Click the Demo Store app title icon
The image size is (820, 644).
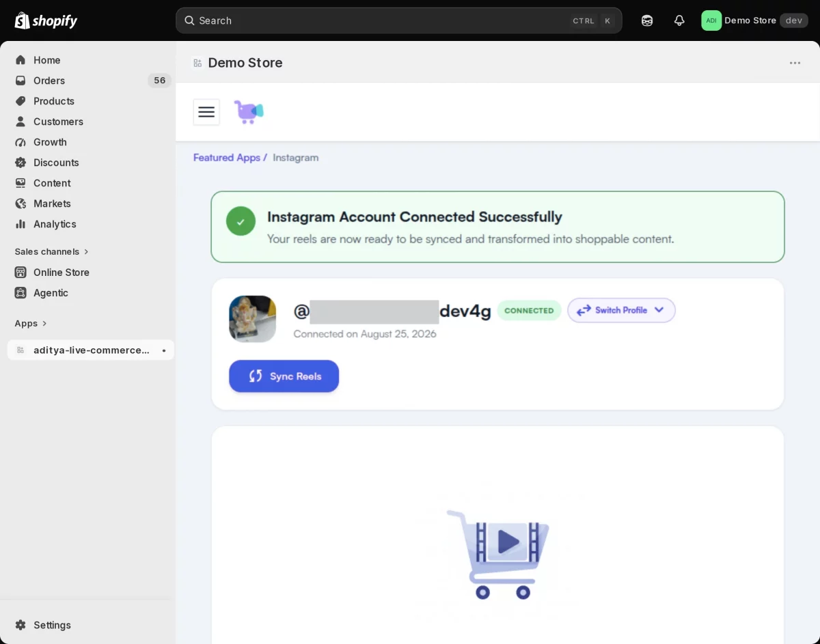(x=197, y=63)
